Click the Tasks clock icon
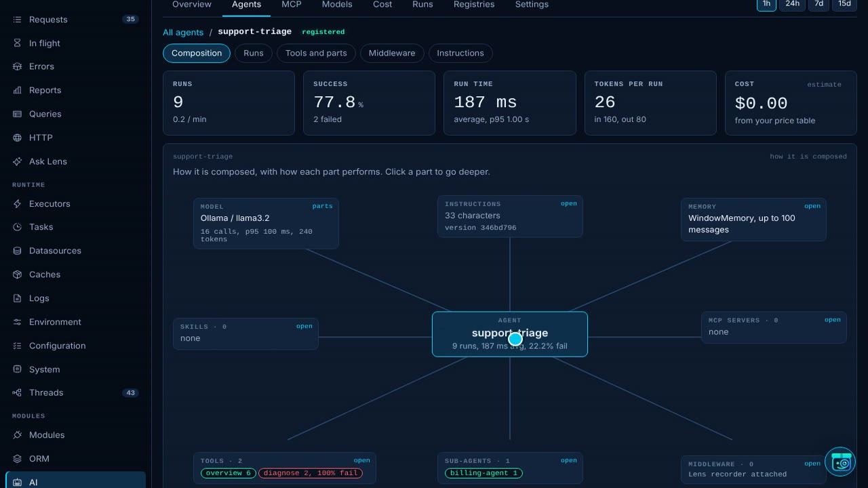 [18, 227]
